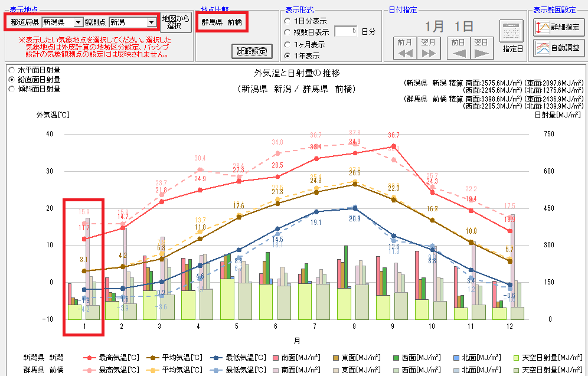Advance to next day with 翌日

click(481, 48)
